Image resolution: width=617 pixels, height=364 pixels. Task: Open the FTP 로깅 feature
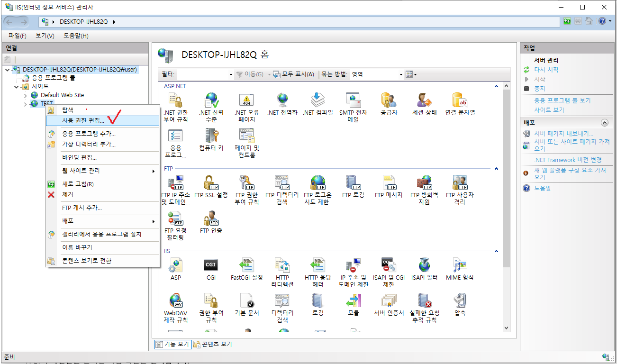[x=353, y=186]
